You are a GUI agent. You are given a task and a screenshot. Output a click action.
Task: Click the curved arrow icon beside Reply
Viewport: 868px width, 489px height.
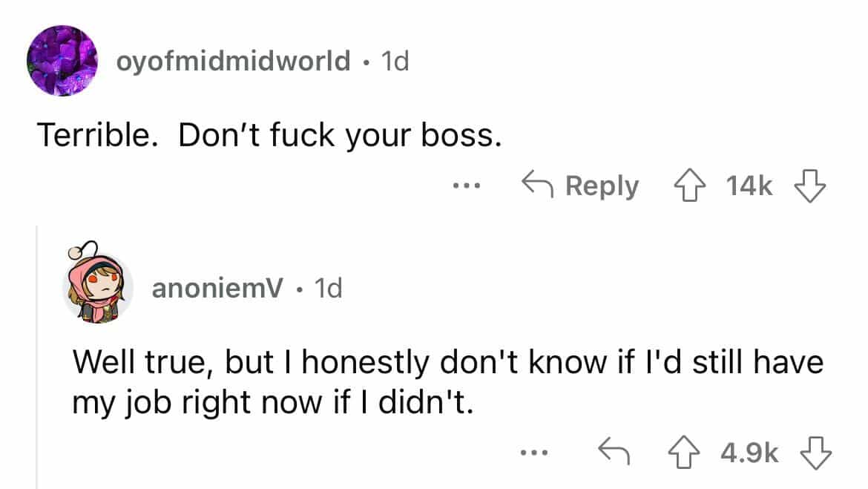click(x=539, y=186)
